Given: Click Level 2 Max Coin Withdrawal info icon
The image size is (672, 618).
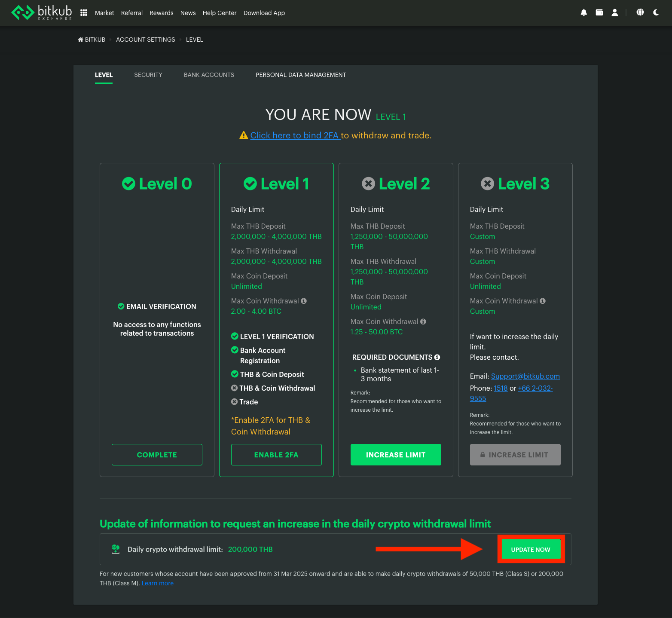Looking at the screenshot, I should [x=423, y=321].
